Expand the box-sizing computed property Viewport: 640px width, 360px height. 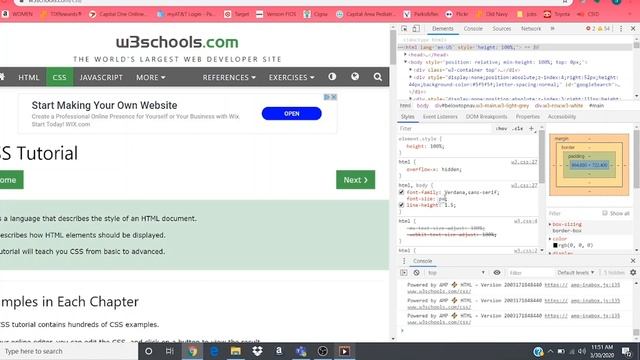(x=550, y=224)
